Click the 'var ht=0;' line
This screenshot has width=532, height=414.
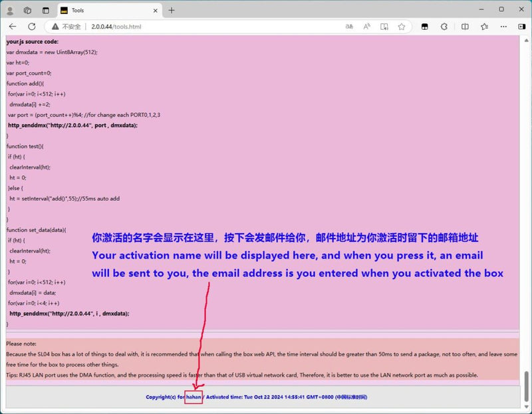pos(18,62)
